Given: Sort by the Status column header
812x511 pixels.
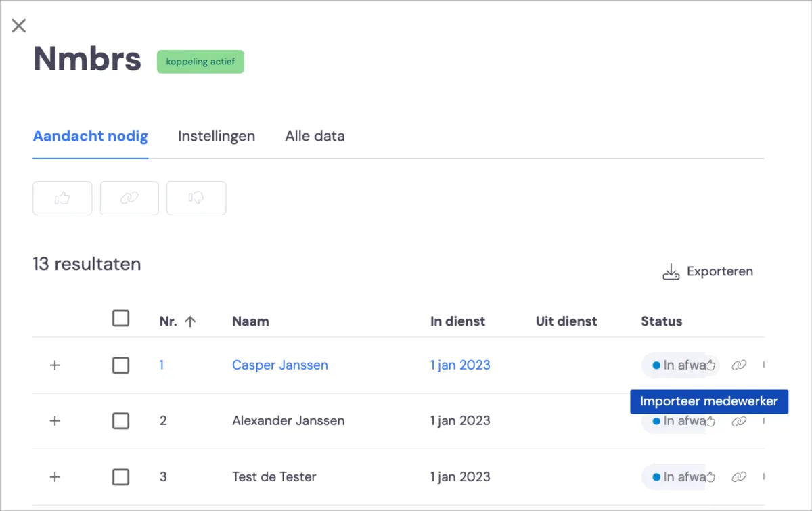Looking at the screenshot, I should pyautogui.click(x=662, y=321).
